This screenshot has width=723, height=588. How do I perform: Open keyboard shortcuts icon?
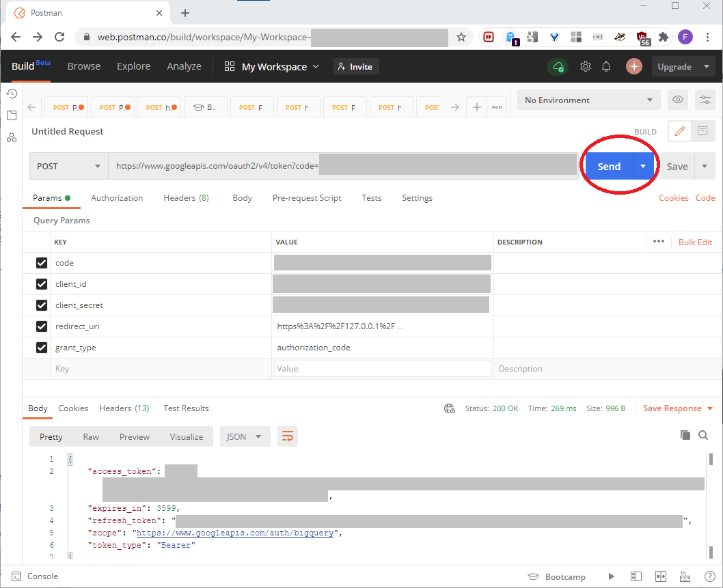[x=685, y=576]
